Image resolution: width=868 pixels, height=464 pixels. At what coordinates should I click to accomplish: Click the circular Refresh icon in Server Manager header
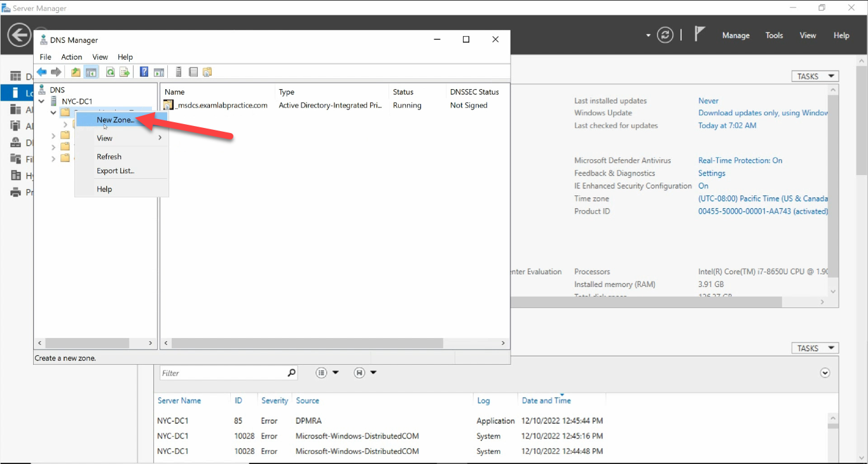coord(665,35)
